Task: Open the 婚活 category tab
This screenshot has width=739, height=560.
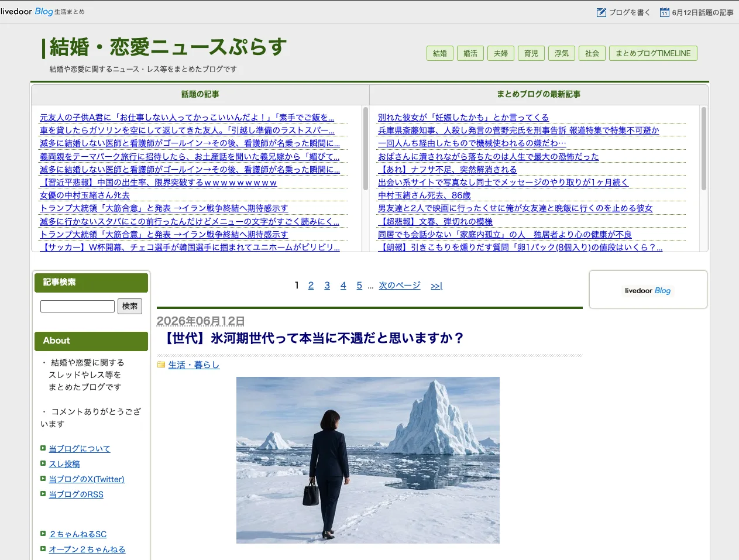Action: pos(470,53)
